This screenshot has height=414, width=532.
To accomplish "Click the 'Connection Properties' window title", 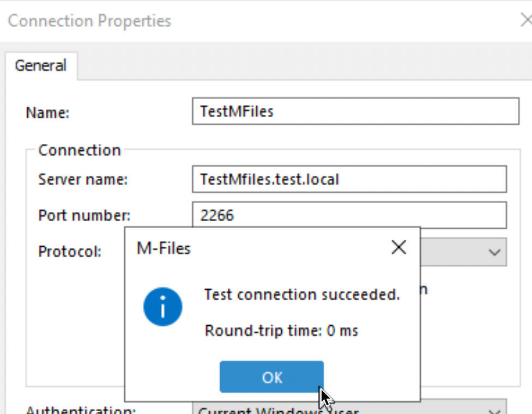I will [x=89, y=21].
